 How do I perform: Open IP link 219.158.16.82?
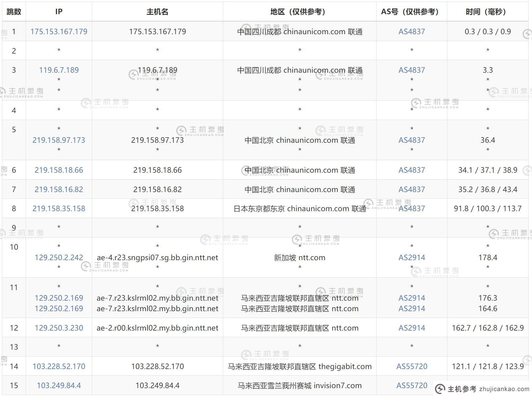pos(59,189)
